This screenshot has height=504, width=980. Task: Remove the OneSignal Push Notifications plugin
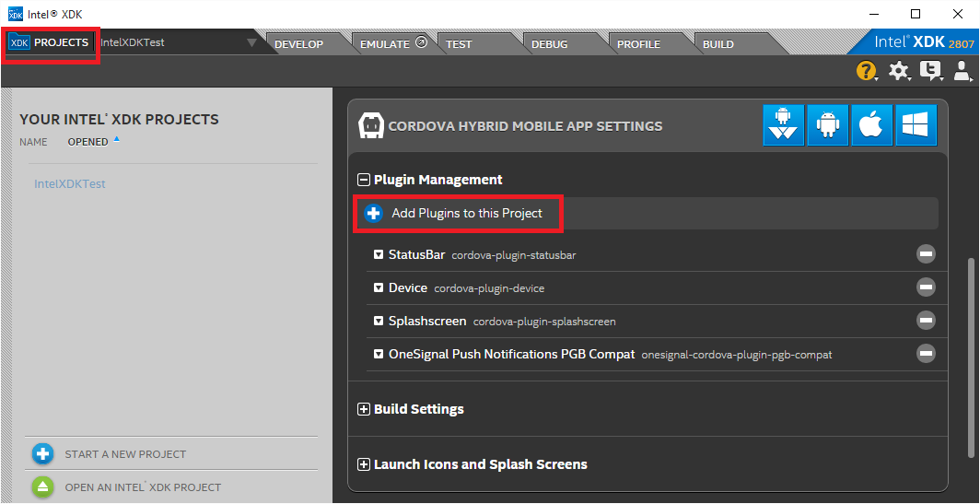point(926,353)
